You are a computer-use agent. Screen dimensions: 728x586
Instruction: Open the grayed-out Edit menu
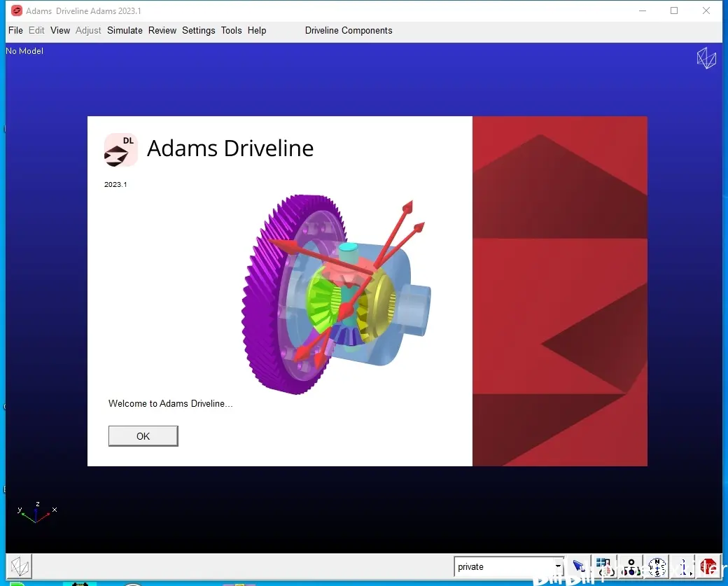[x=36, y=31]
